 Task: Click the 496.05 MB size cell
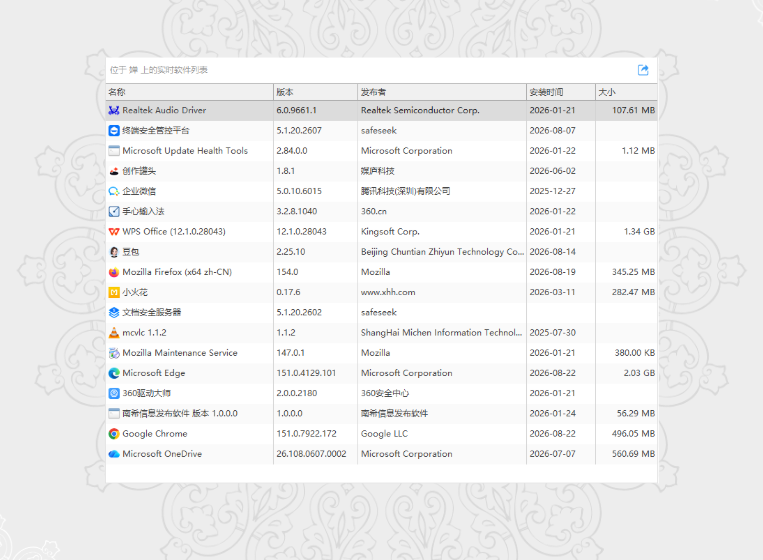633,434
